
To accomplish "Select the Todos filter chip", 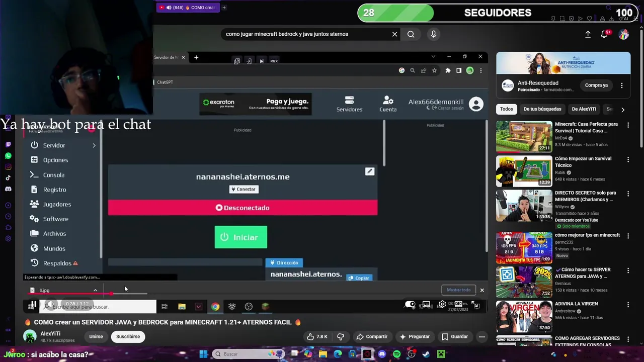I will [x=507, y=109].
